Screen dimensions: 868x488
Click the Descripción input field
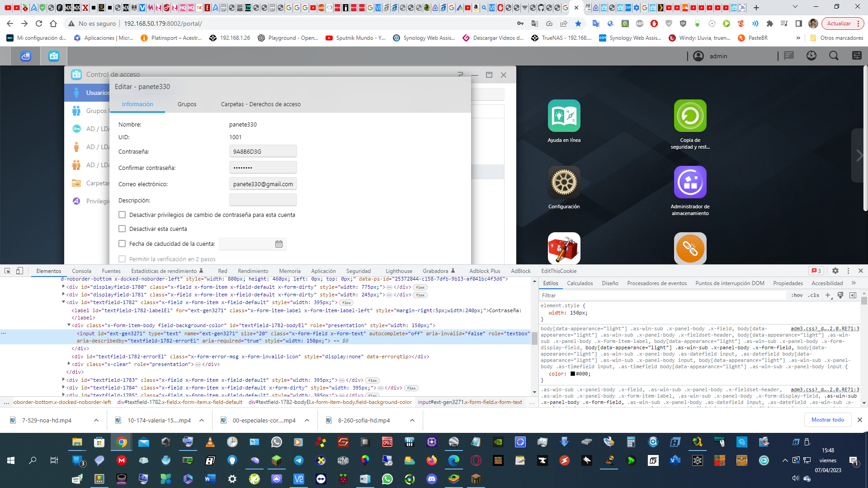pyautogui.click(x=263, y=200)
